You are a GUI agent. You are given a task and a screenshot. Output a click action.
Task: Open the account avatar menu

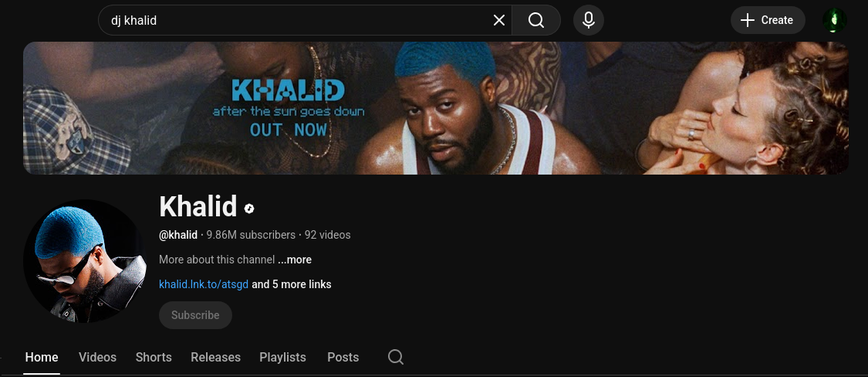[834, 21]
